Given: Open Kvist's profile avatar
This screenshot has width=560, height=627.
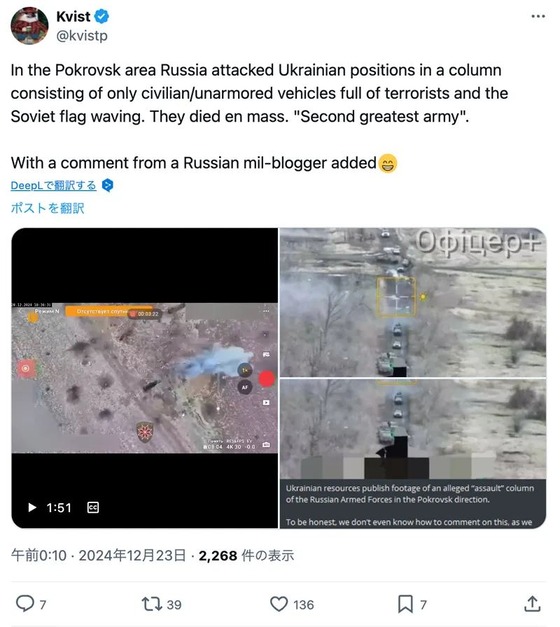Looking at the screenshot, I should tap(29, 26).
